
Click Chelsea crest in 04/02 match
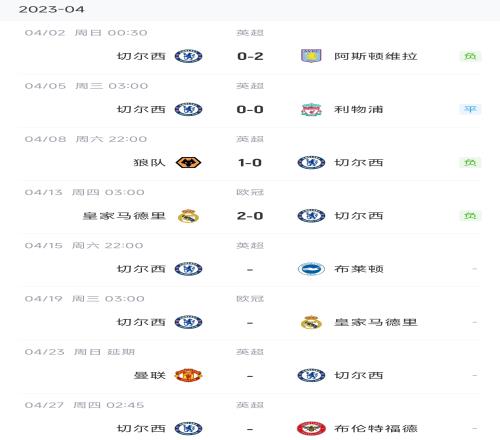click(188, 56)
